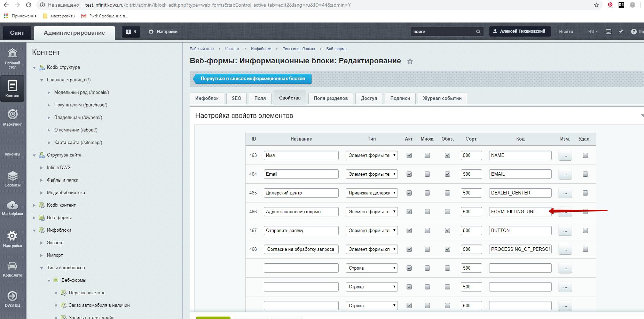Click the red Opera-like extension icon
The width and height of the screenshot is (644, 319).
tap(610, 5)
